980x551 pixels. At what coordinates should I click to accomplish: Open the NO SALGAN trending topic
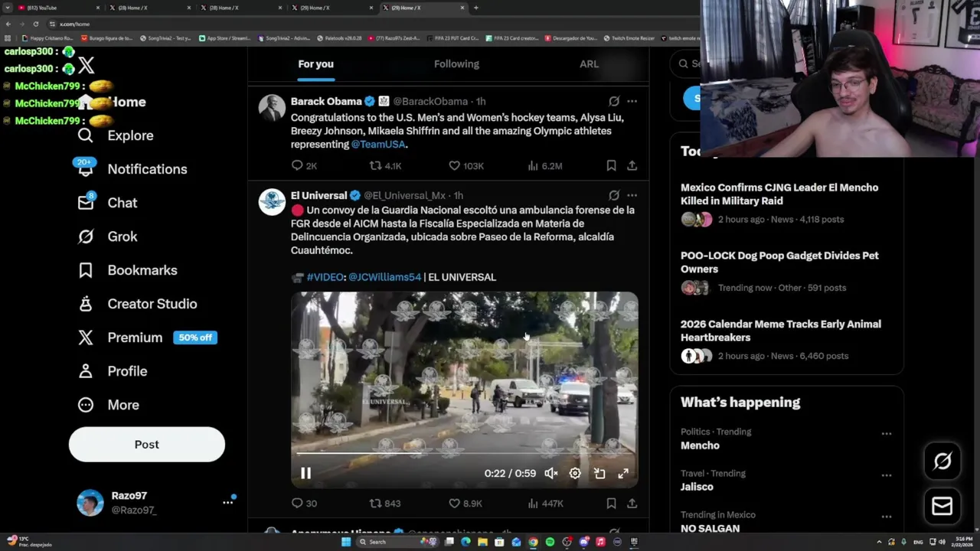[710, 528]
